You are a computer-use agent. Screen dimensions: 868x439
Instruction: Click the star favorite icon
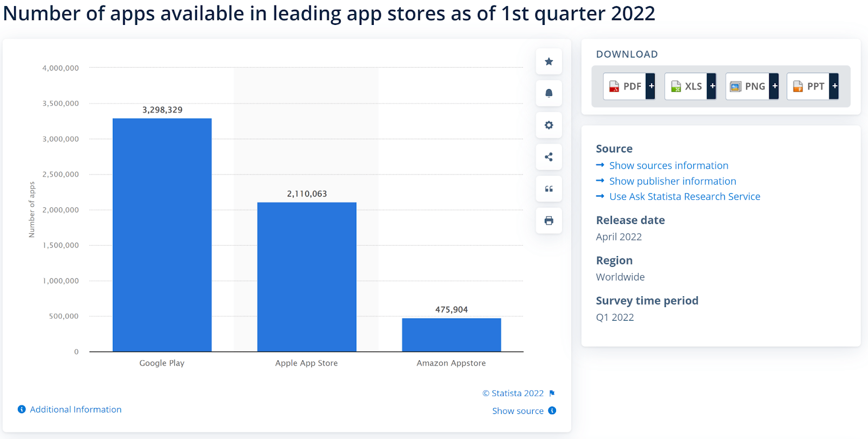[548, 61]
